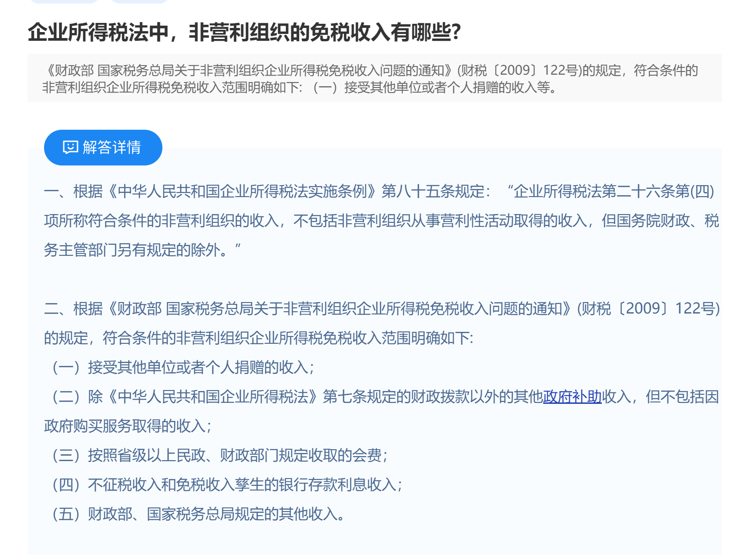Click the line 务主管部门另有规定的除外。
The height and width of the screenshot is (556, 756).
coord(143,250)
